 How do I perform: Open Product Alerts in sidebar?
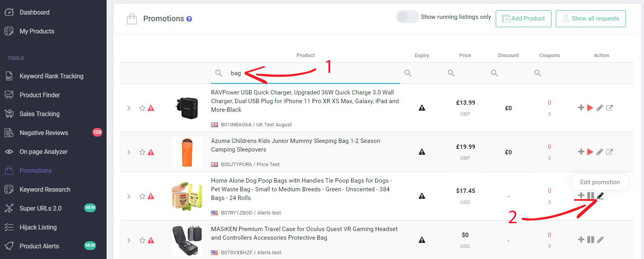(39, 246)
